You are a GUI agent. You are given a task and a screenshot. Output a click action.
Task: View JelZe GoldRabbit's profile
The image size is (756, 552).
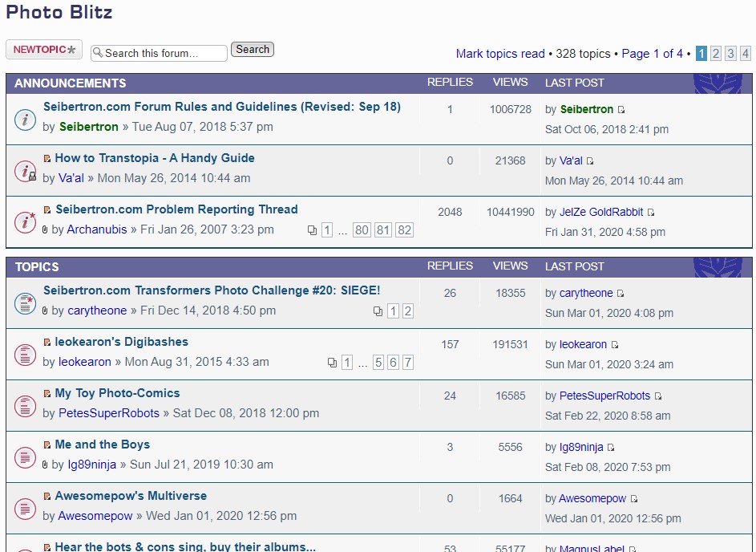[x=600, y=213]
